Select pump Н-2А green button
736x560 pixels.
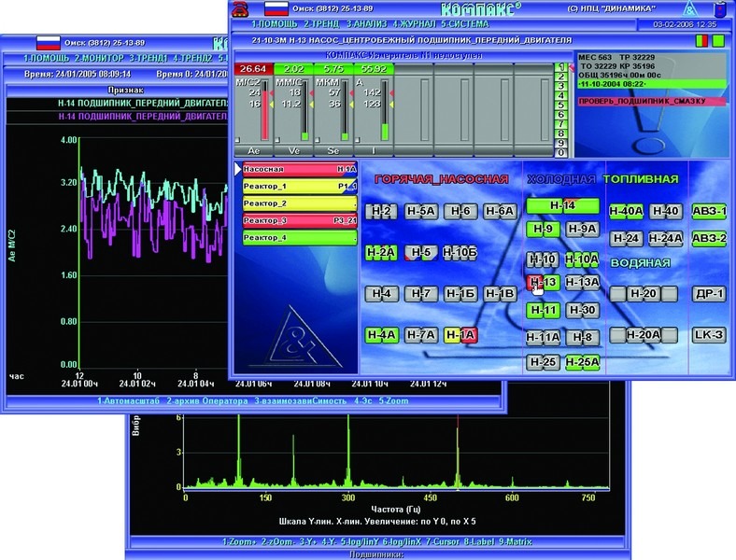pyautogui.click(x=381, y=253)
